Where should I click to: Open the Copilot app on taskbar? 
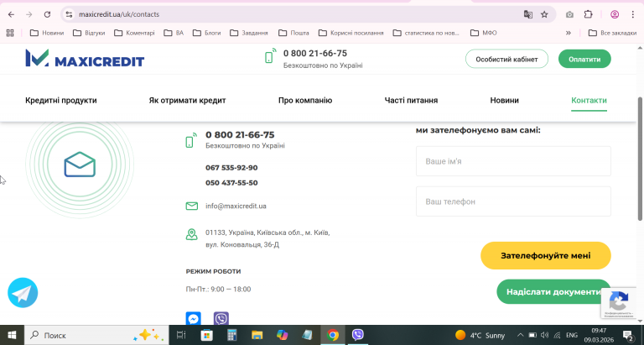pos(282,335)
